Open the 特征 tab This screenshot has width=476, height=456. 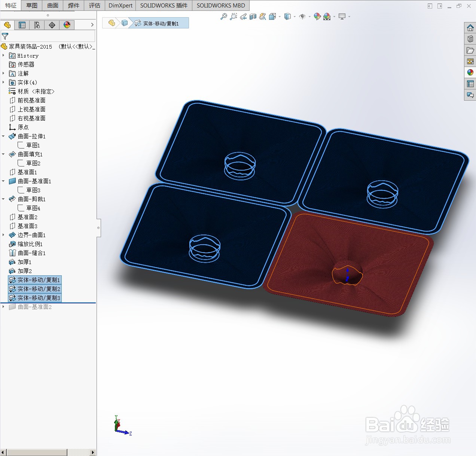[11, 5]
